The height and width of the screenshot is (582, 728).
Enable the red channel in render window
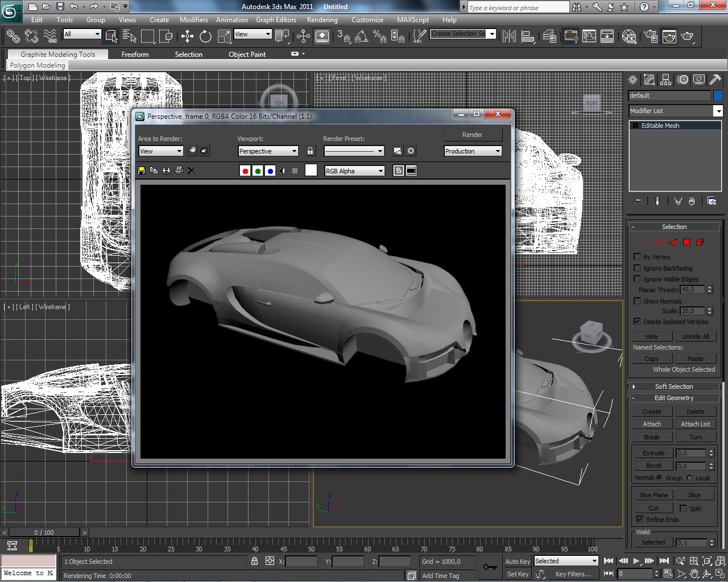245,171
